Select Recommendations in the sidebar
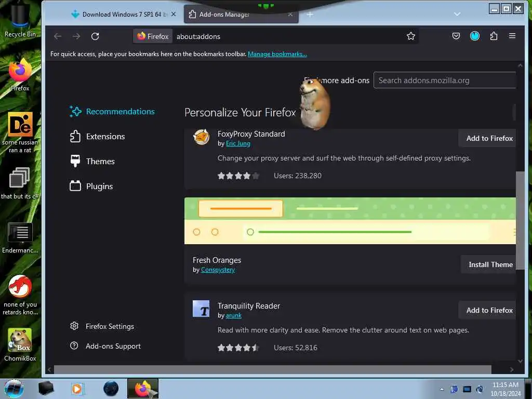The image size is (532, 399). pos(112,111)
